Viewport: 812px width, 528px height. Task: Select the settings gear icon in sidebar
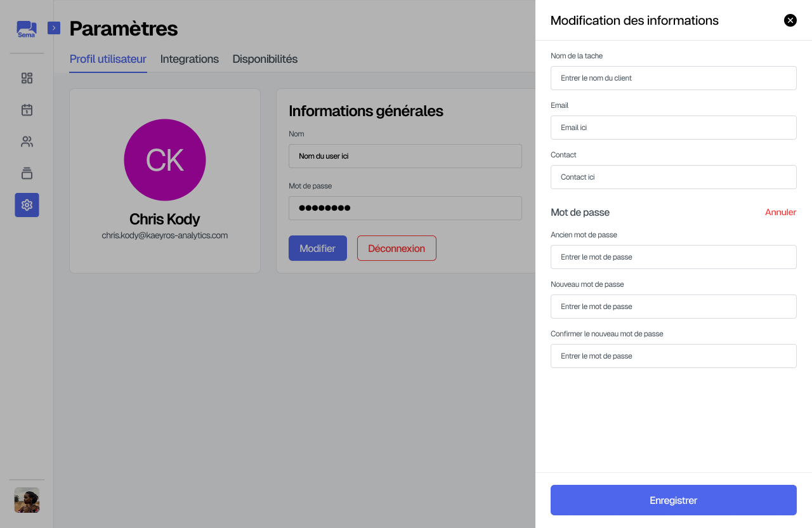coord(27,205)
